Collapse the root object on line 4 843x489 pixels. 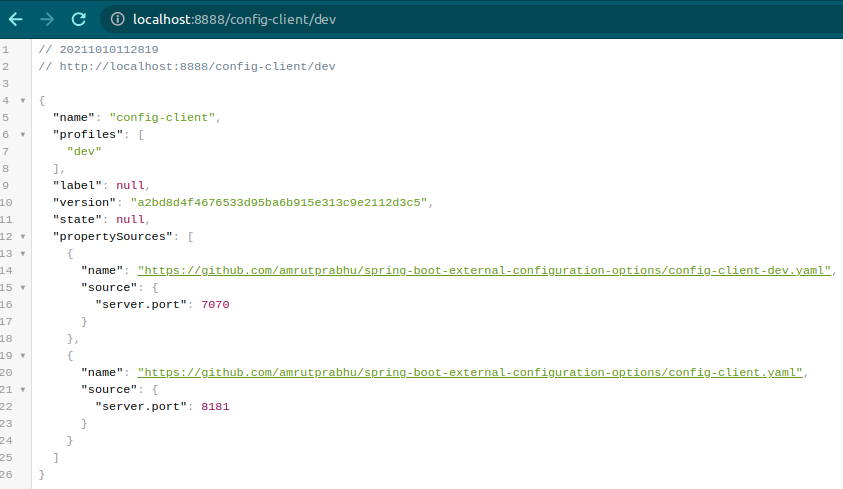coord(23,100)
